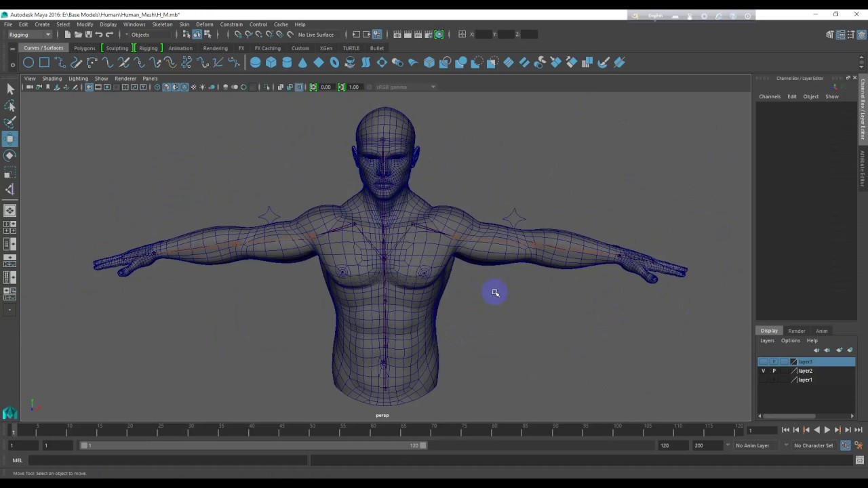Create a NURBS cube from the shelf

click(x=271, y=62)
